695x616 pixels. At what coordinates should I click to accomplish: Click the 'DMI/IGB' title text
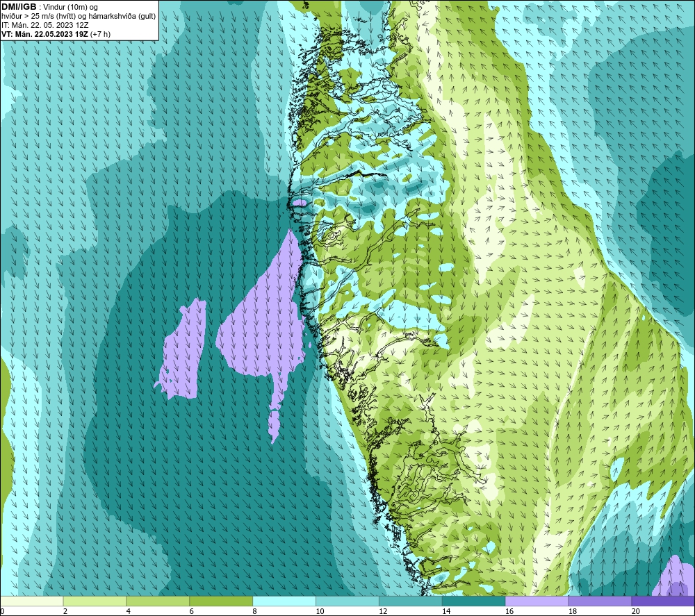(x=19, y=7)
